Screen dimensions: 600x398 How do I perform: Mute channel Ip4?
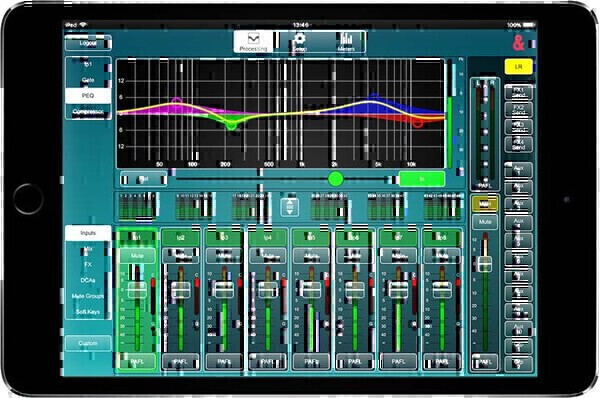click(268, 255)
